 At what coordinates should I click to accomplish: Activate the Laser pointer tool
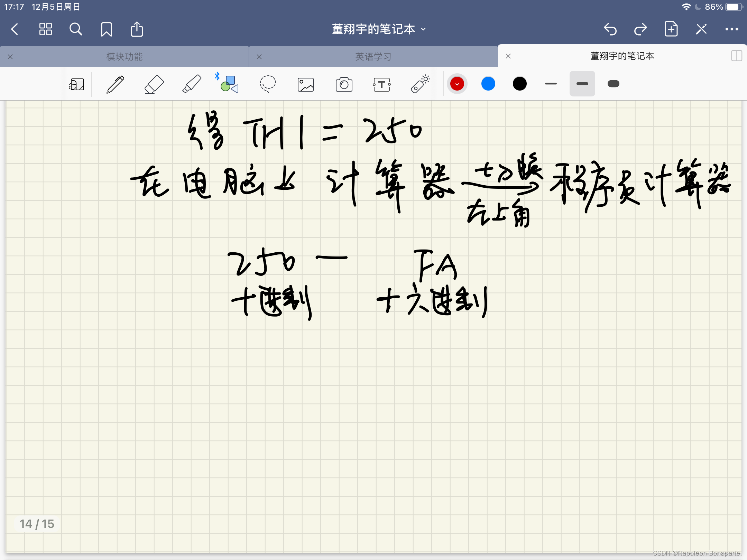(420, 84)
